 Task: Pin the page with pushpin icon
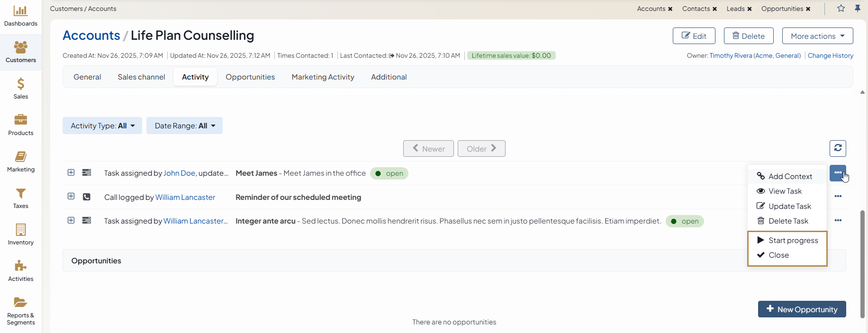click(x=858, y=9)
